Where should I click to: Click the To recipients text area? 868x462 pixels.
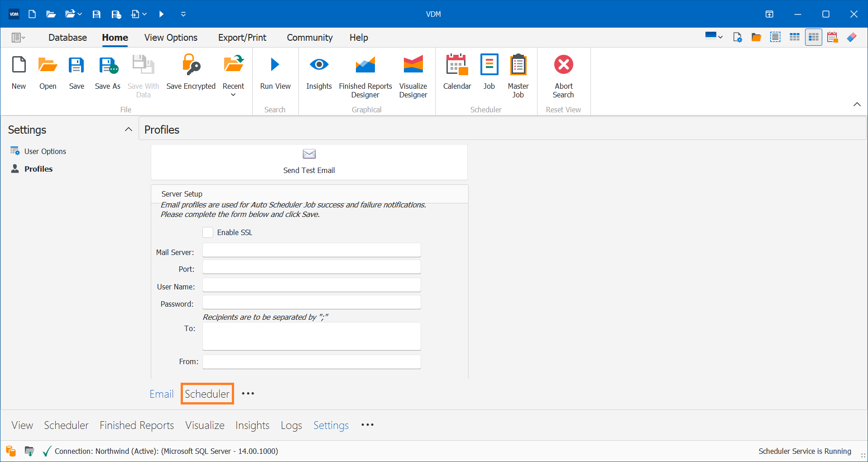click(312, 336)
